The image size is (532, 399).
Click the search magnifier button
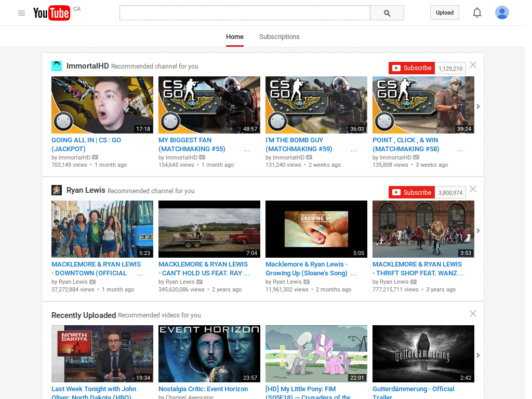coord(387,13)
